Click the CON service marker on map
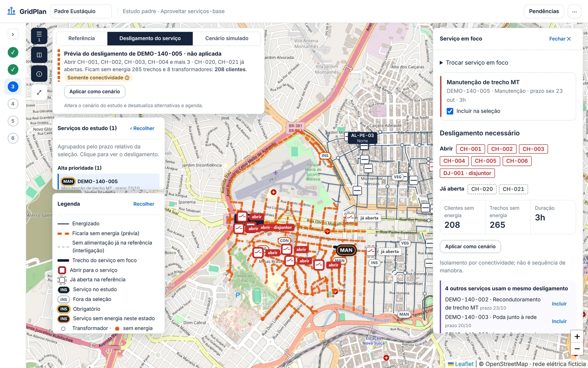Screen dimensions: 588x368 coord(284,241)
